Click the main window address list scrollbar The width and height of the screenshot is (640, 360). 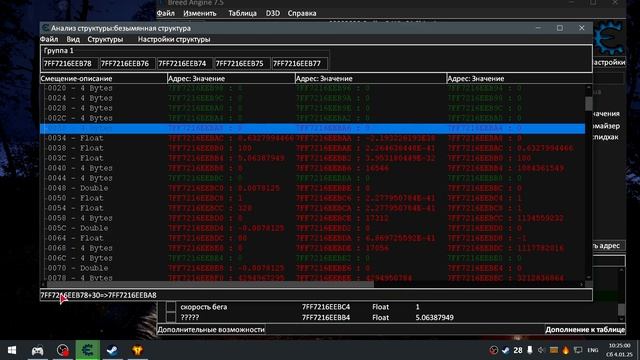pyautogui.click(x=621, y=309)
